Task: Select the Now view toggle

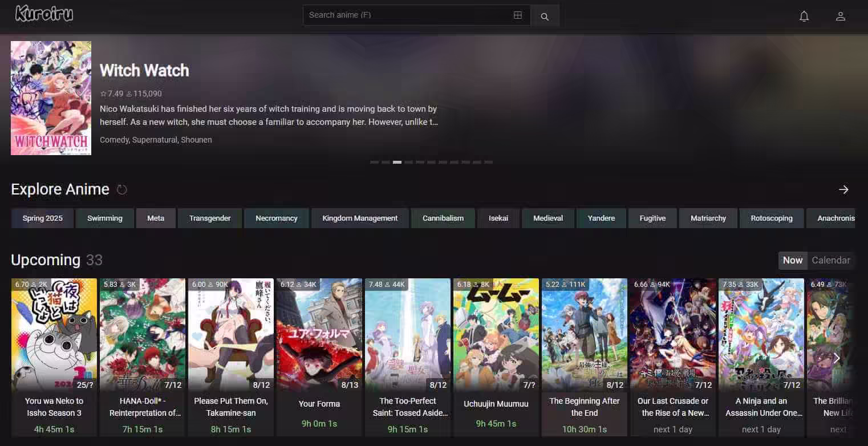Action: click(x=793, y=260)
